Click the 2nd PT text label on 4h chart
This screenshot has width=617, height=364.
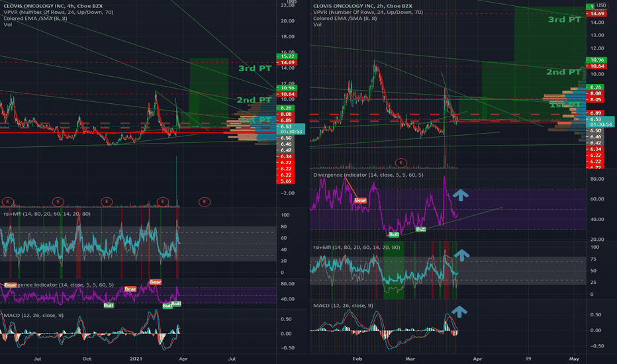[x=254, y=100]
